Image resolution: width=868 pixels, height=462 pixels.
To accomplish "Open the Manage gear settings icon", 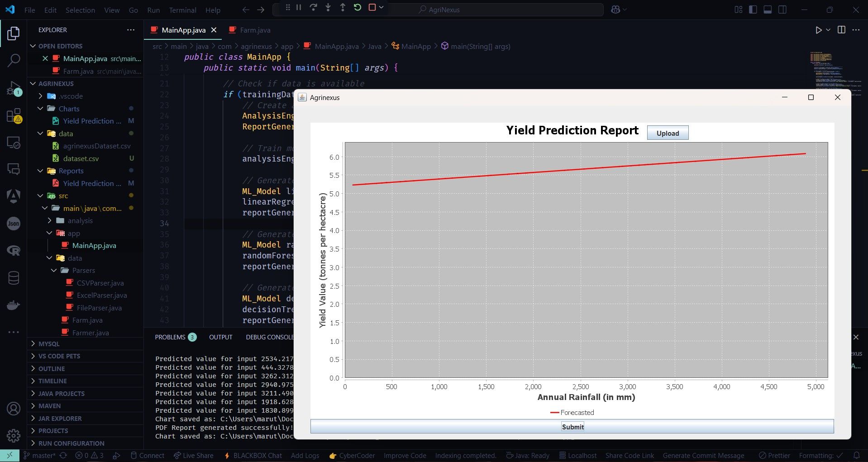I will click(14, 435).
